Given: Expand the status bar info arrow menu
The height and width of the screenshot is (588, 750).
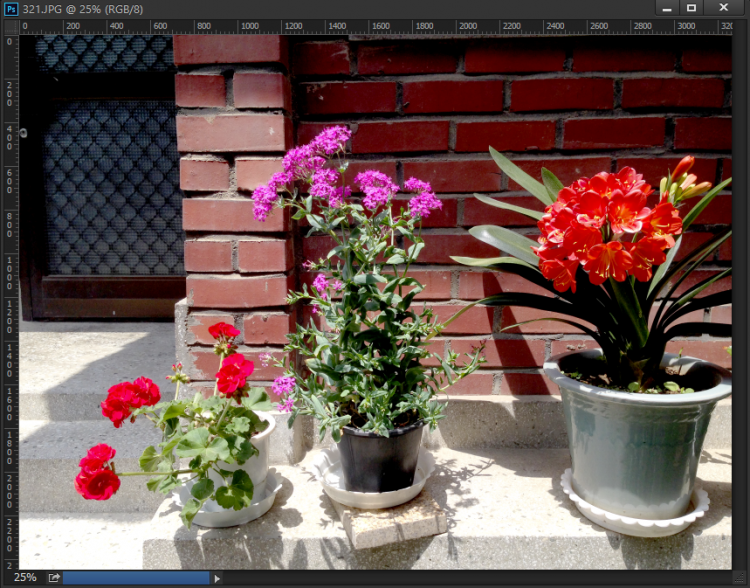Looking at the screenshot, I should pos(218,578).
